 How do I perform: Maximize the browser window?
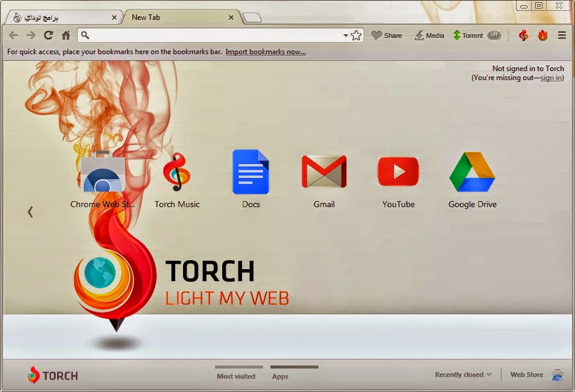pos(539,5)
